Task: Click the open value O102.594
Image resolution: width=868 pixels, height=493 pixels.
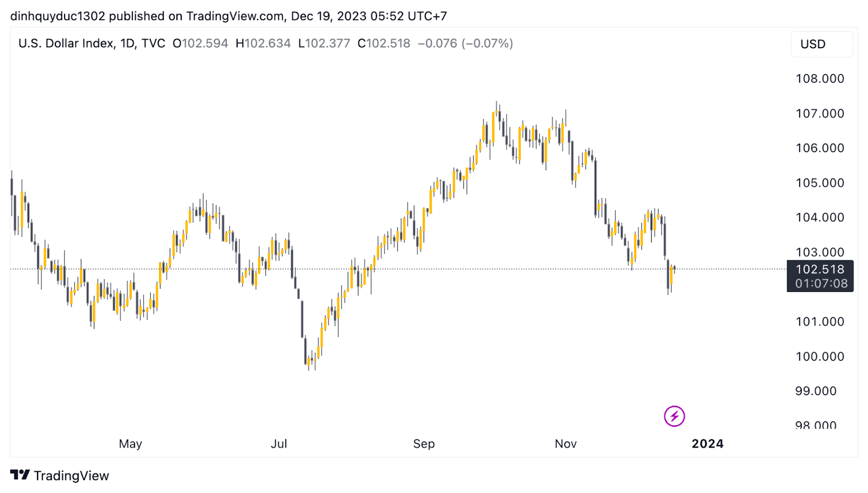Action: 200,43
